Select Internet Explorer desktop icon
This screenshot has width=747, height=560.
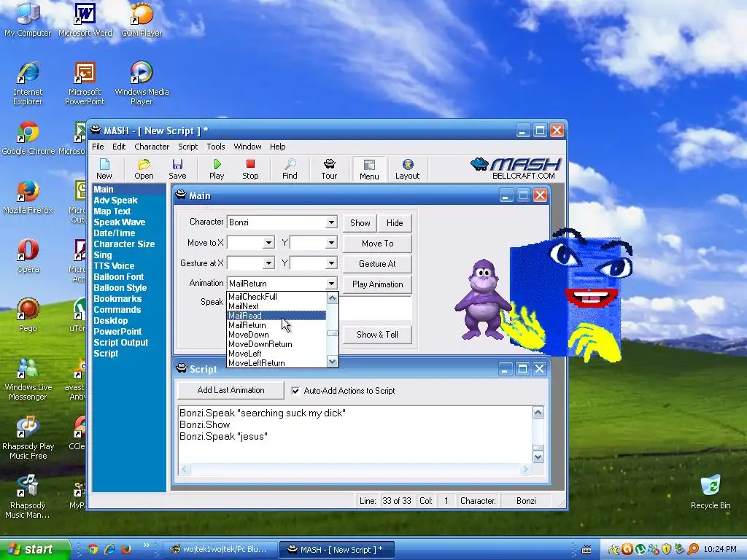(x=28, y=83)
